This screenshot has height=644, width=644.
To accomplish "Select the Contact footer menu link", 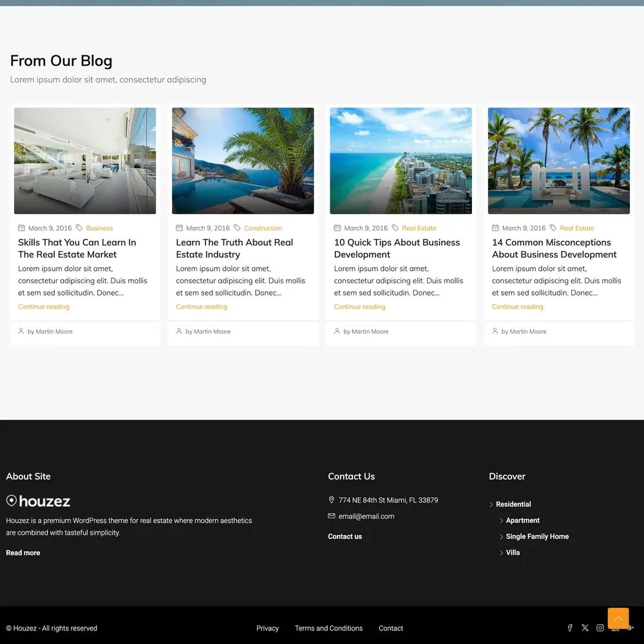I will [391, 629].
